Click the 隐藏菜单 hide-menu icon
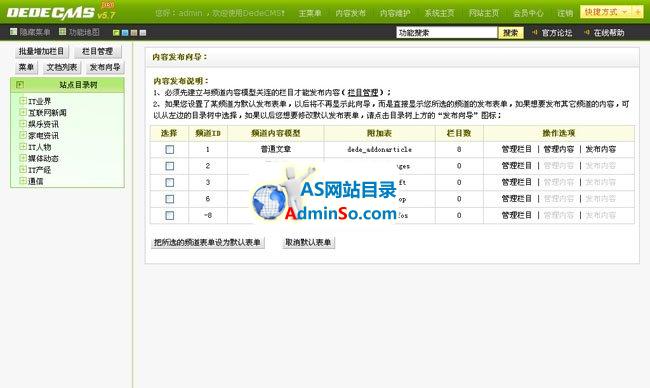The image size is (650, 388). tap(14, 32)
